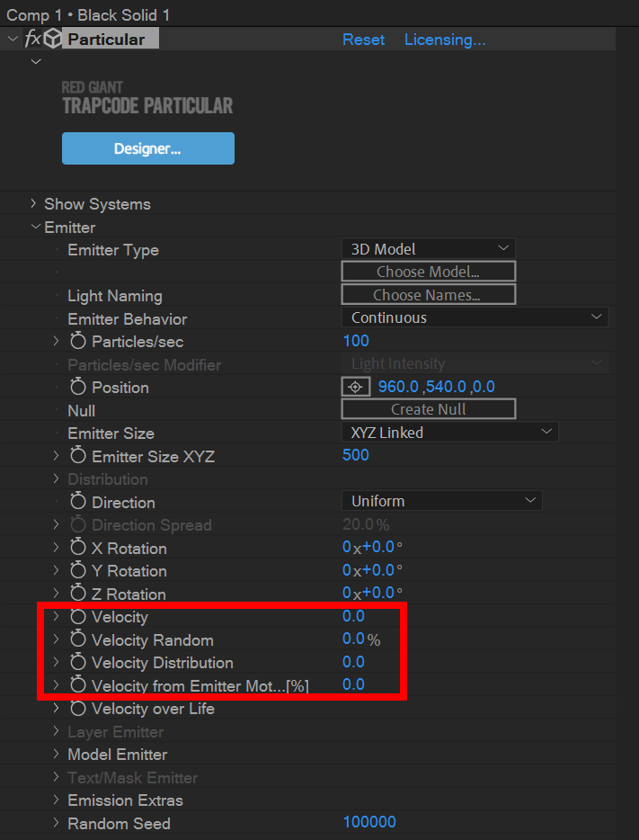Select the Z Rotation value
Viewport: 639px width, 840px height.
372,593
